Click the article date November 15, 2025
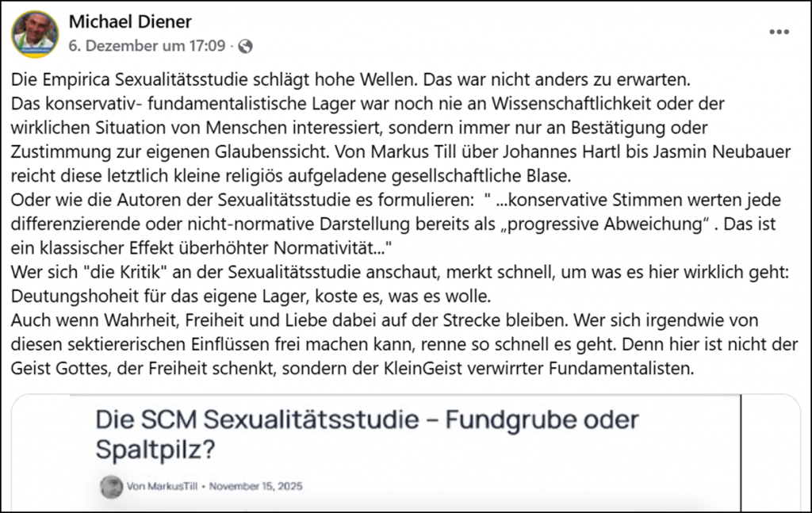 [x=256, y=486]
